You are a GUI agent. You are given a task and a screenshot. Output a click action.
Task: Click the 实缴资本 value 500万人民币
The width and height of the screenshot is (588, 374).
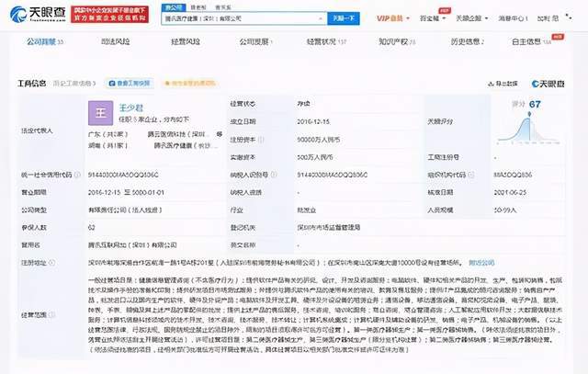[x=315, y=157]
